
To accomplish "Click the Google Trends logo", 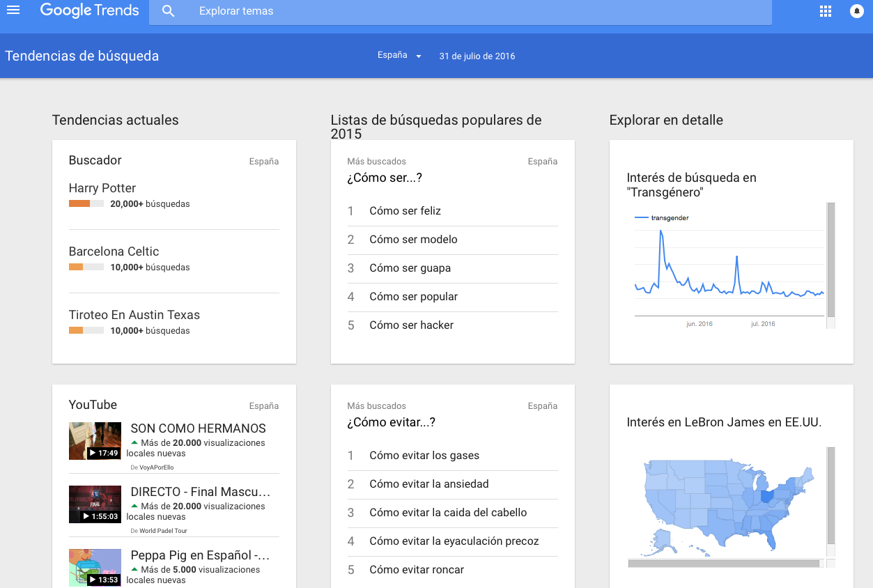I will 89,11.
